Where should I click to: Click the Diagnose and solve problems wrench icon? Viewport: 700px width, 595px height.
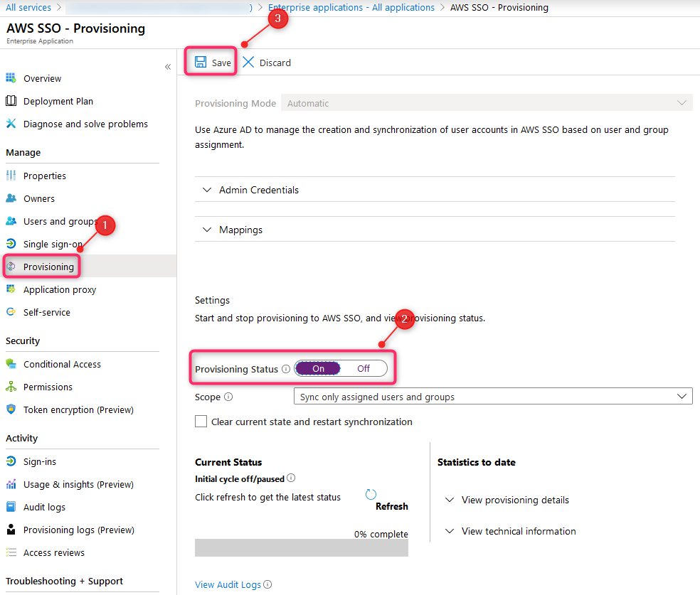[x=11, y=124]
